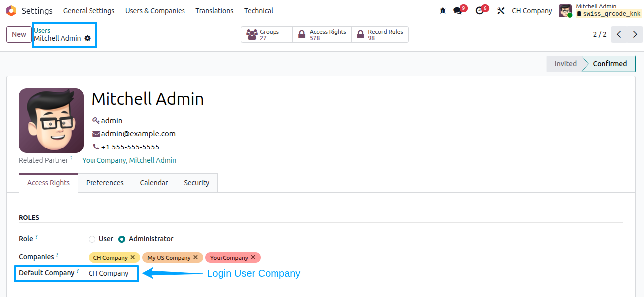This screenshot has height=297, width=644.
Task: Go to the next record arrow
Action: click(635, 34)
